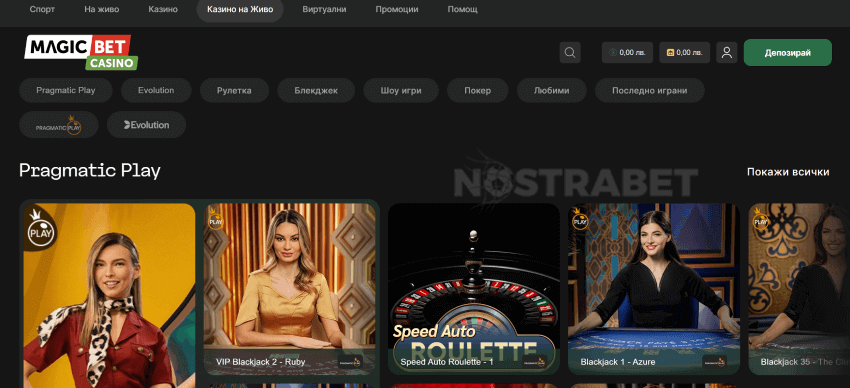The width and height of the screenshot is (850, 388).
Task: Filter by Evolution text chip
Action: click(x=156, y=90)
